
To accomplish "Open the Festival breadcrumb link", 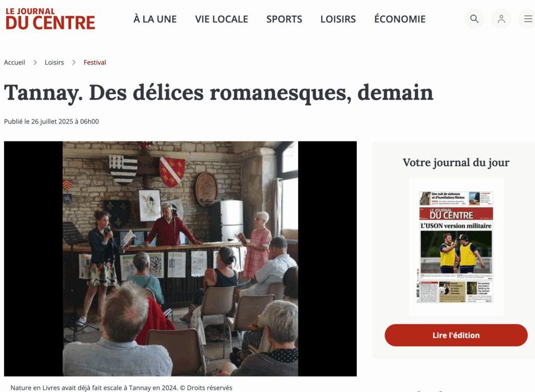I will coord(95,63).
